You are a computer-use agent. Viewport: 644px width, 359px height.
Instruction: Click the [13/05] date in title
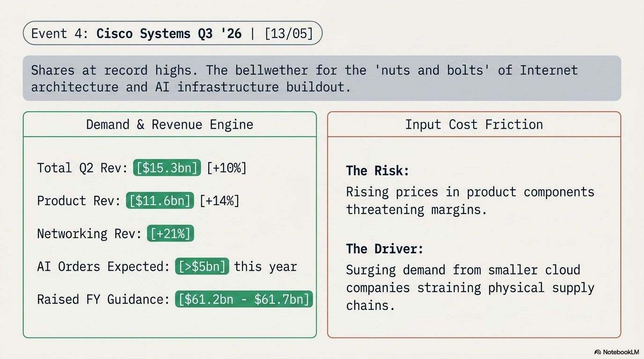pyautogui.click(x=289, y=34)
